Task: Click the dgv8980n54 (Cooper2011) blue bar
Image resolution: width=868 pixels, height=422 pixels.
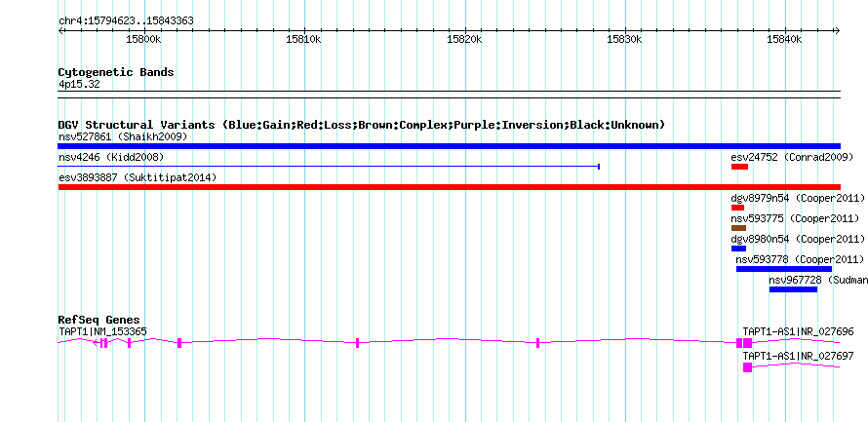Action: pyautogui.click(x=738, y=249)
